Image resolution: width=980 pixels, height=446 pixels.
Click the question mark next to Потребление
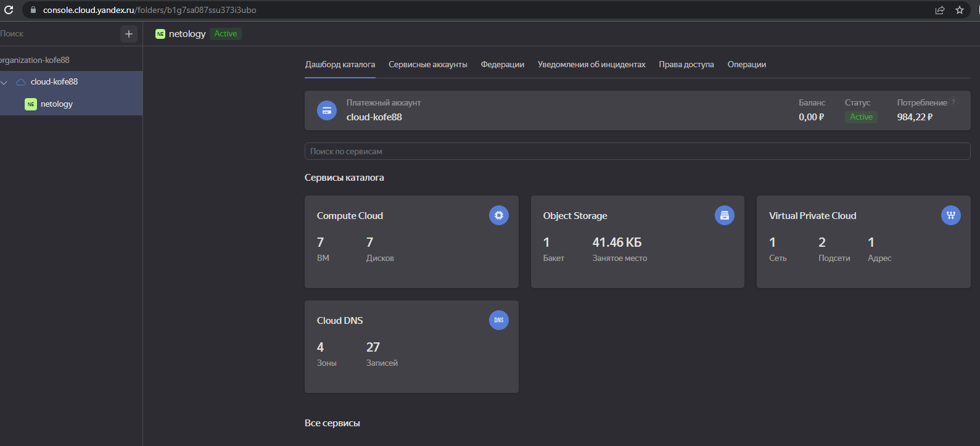(x=953, y=102)
